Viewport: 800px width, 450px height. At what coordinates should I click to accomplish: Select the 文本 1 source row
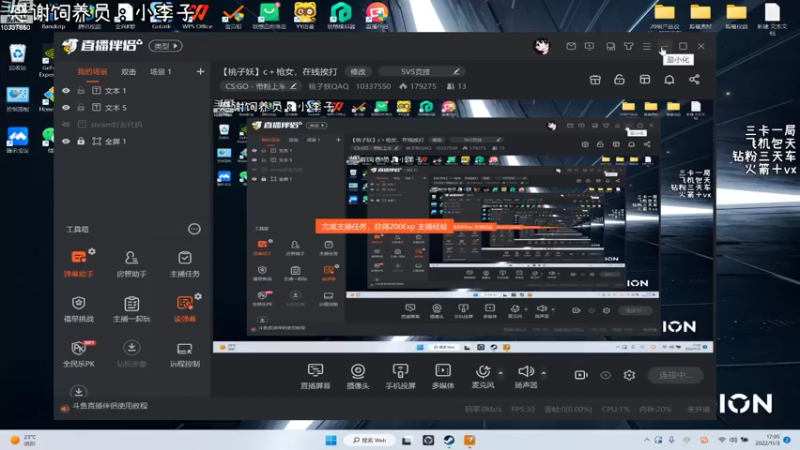click(132, 91)
